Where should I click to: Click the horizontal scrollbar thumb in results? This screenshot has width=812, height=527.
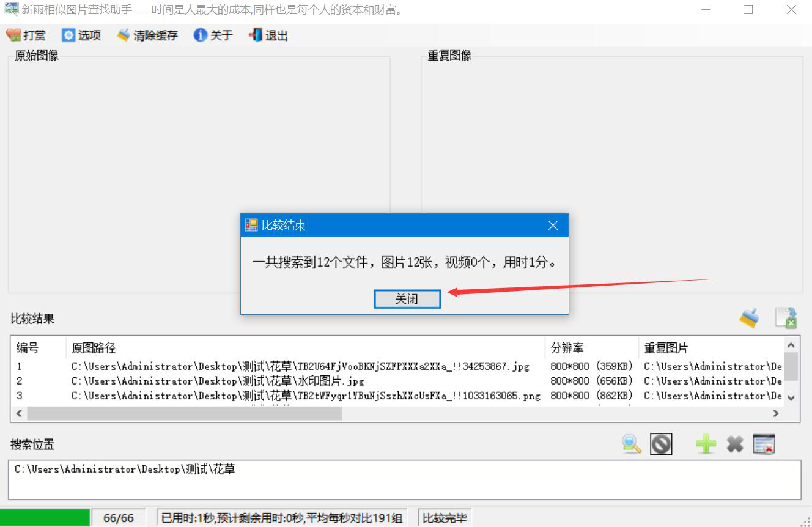pos(184,413)
